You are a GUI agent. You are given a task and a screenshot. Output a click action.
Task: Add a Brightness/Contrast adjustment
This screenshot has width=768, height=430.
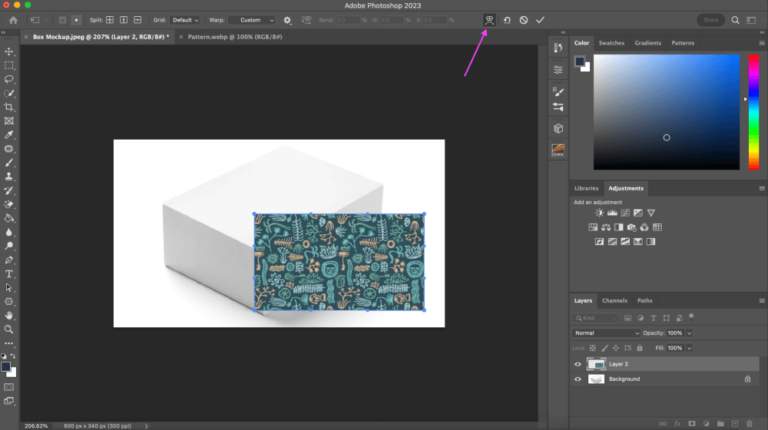pyautogui.click(x=599, y=213)
